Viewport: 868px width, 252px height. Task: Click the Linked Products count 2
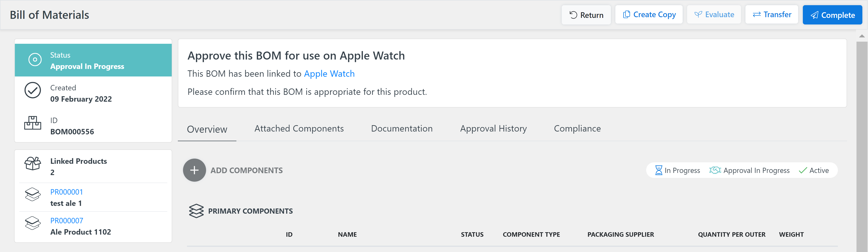pos(52,172)
